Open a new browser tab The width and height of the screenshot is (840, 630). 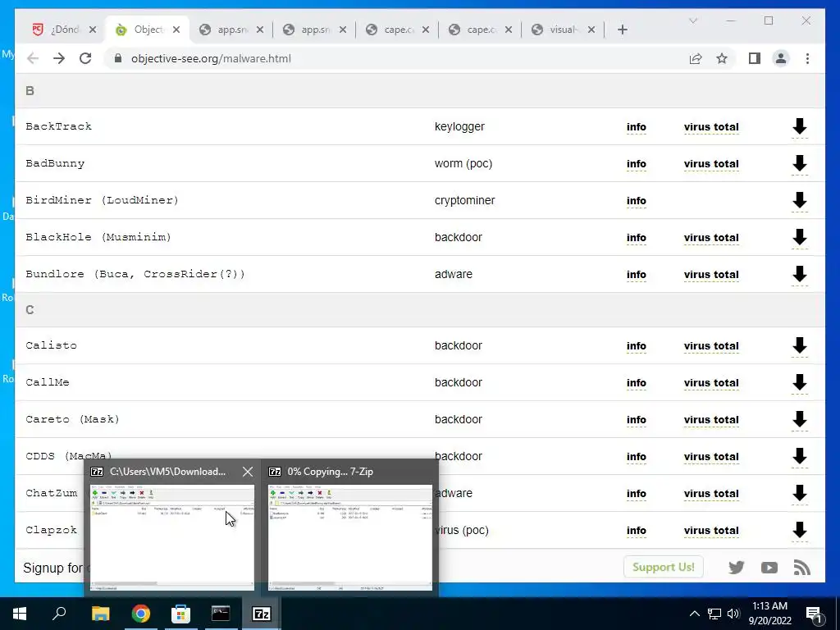[x=622, y=30]
